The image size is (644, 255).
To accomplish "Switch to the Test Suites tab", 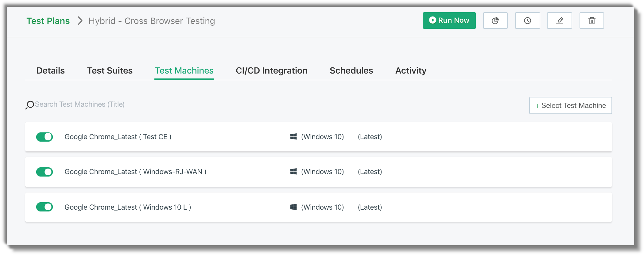I will [x=110, y=70].
